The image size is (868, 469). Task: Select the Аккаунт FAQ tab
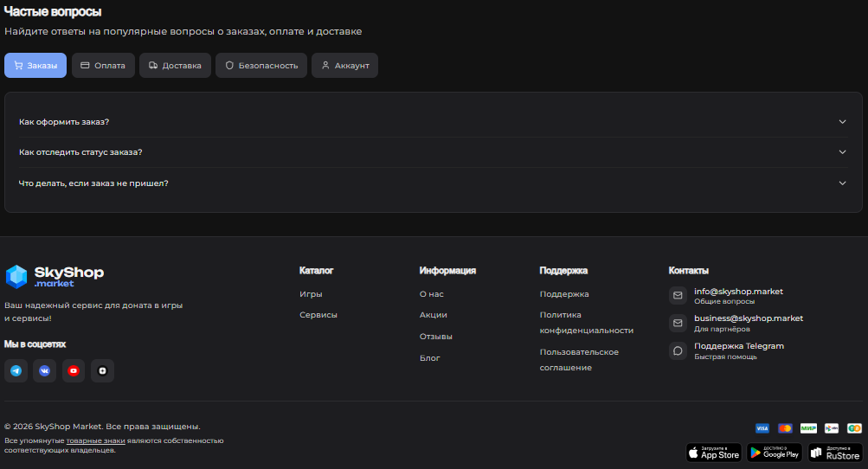344,66
